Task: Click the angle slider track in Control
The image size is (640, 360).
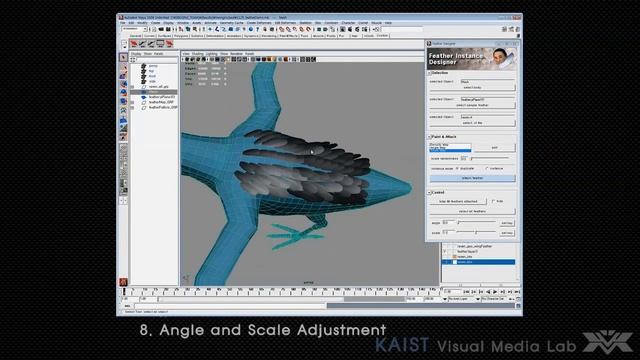Action: [476, 223]
